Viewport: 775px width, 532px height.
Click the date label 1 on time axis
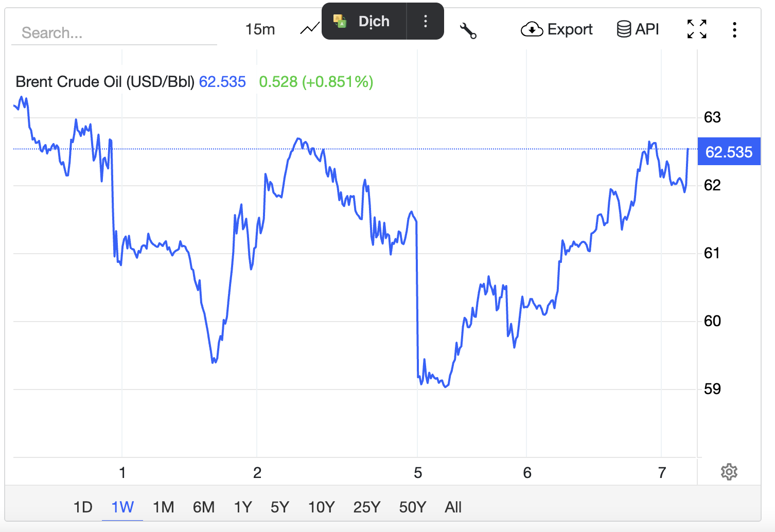click(122, 473)
